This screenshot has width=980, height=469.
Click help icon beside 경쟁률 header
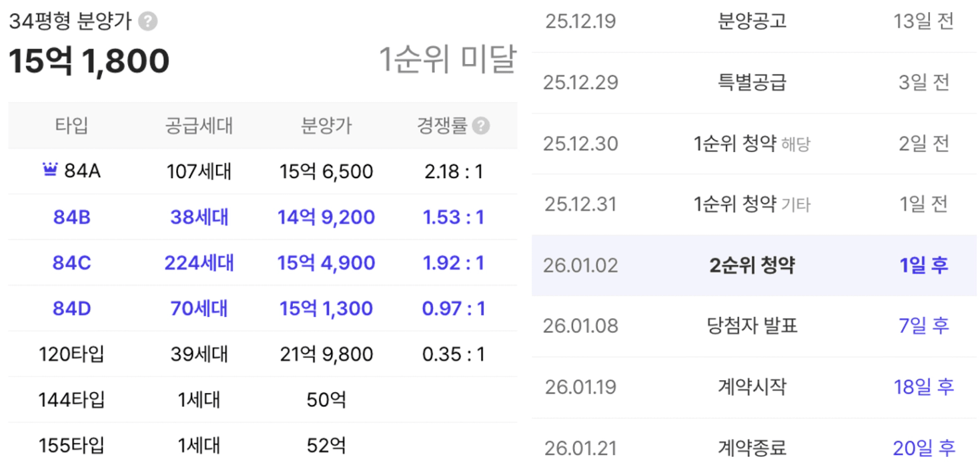tap(480, 126)
